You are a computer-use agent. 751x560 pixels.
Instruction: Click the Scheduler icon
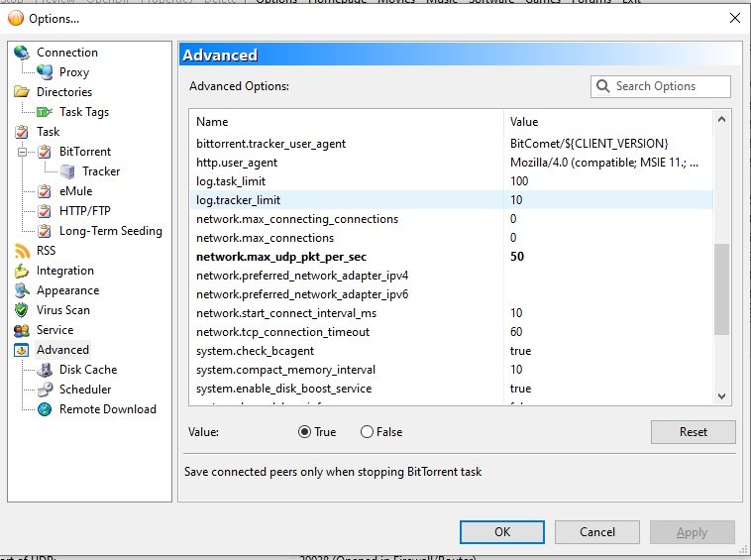click(45, 390)
